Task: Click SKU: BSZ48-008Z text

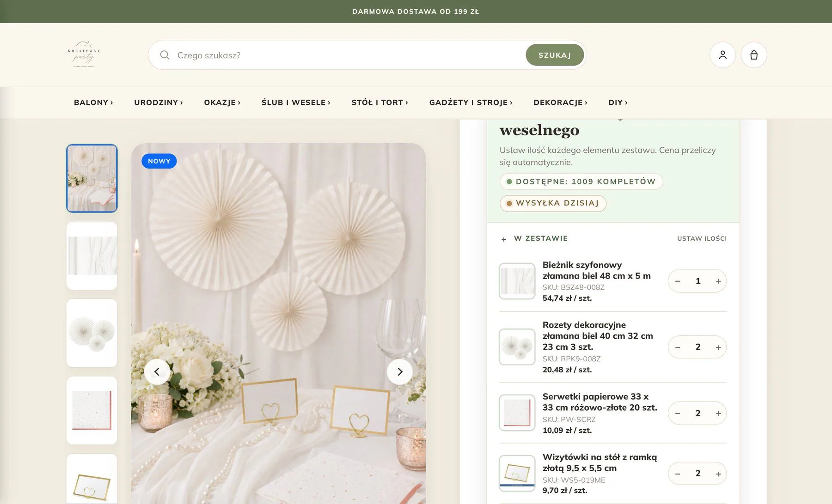Action: pyautogui.click(x=573, y=287)
